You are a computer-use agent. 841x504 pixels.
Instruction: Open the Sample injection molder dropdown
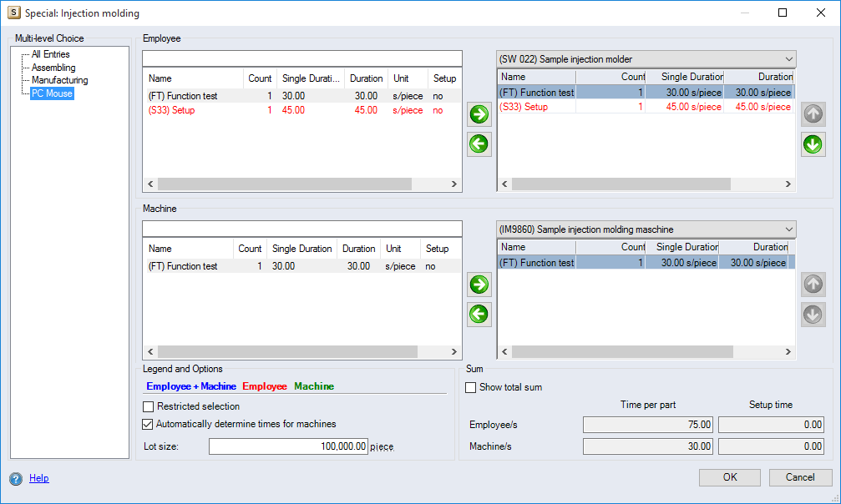coord(646,59)
